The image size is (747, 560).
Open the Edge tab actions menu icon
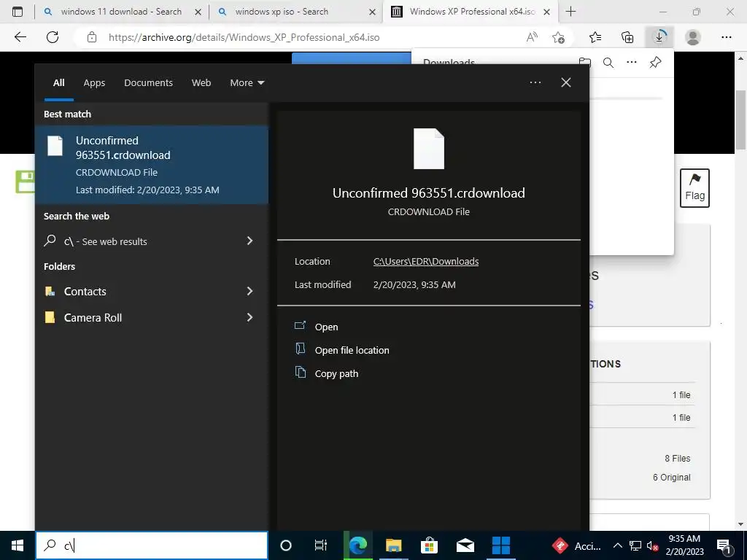click(18, 12)
